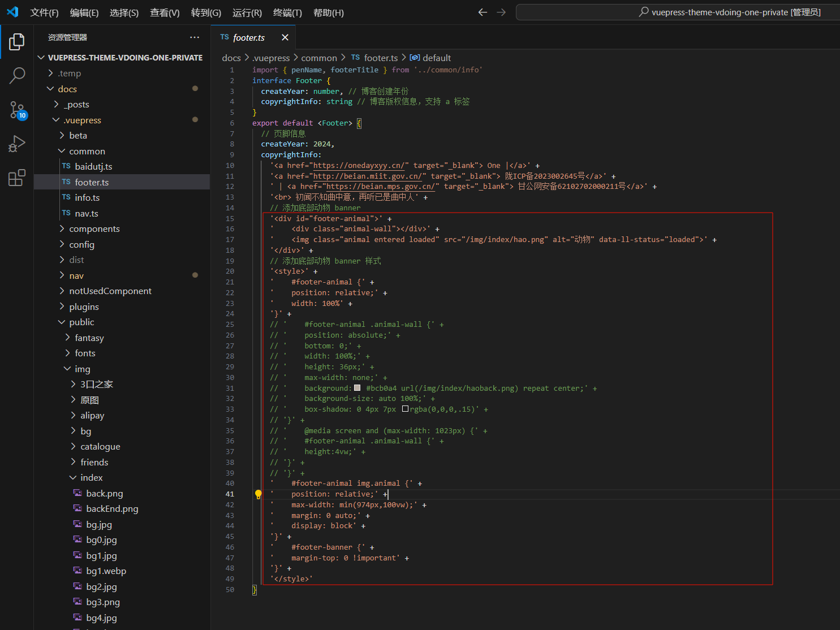Open the Run and Debug view
Screen dimensions: 840x630
[x=17, y=144]
